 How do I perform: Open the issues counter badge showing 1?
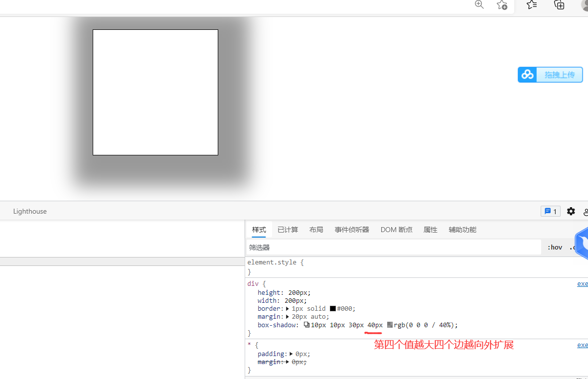(x=550, y=212)
